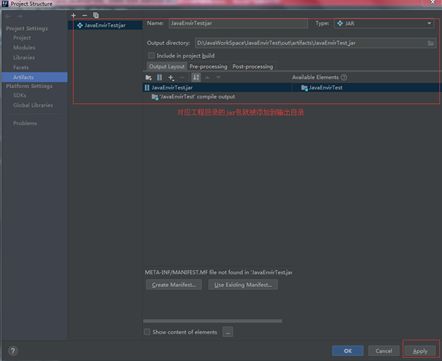Go forward in Project Structure navigation
442x361 pixels.
[x=20, y=16]
